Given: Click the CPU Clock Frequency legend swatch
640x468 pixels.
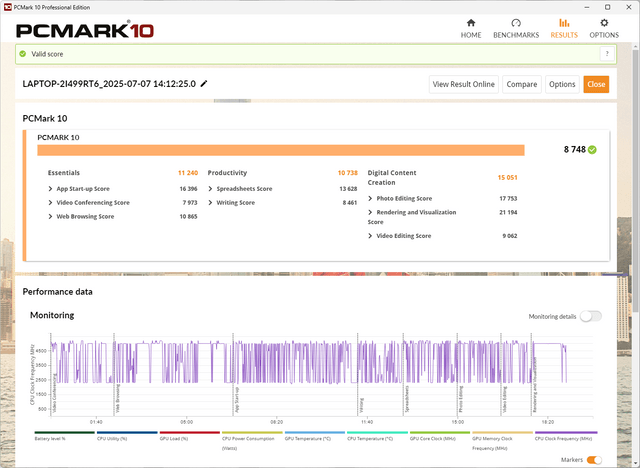Looking at the screenshot, I should pos(566,433).
